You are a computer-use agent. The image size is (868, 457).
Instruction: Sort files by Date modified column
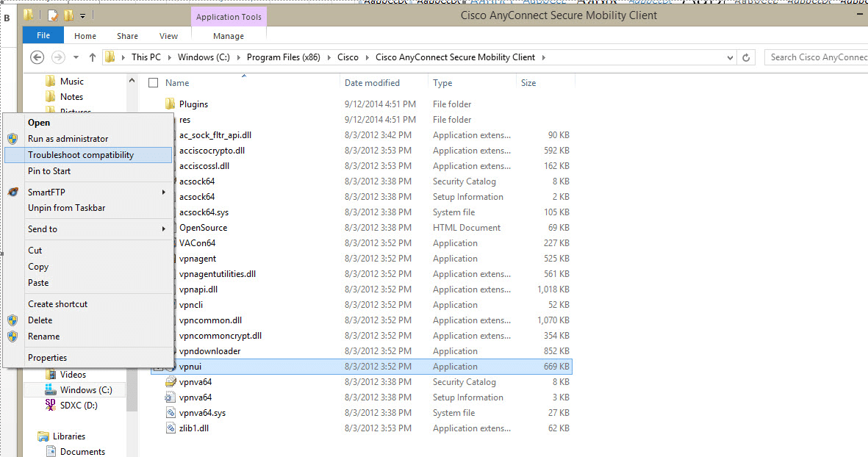click(372, 83)
